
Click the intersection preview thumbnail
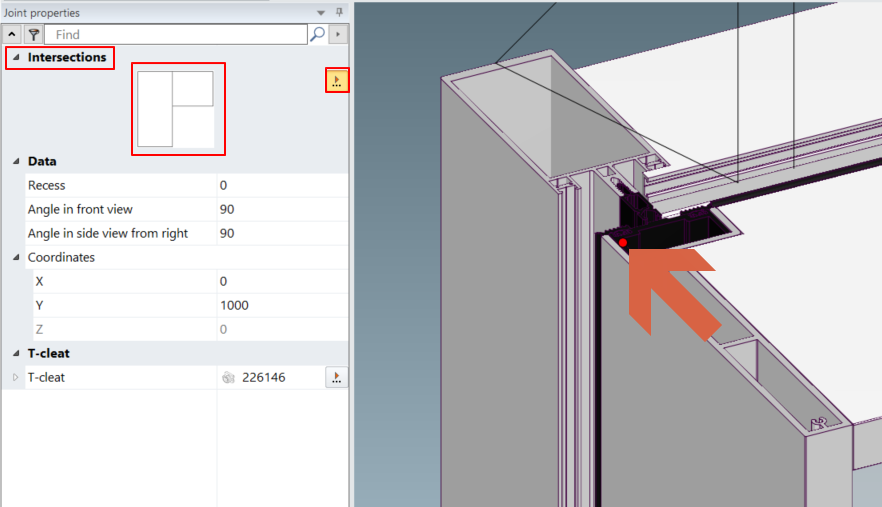click(178, 109)
